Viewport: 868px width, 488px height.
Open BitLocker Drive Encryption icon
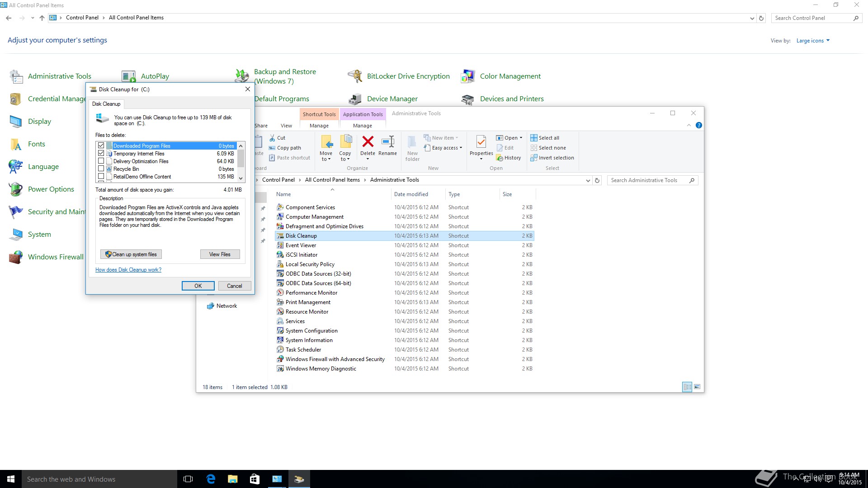click(355, 76)
